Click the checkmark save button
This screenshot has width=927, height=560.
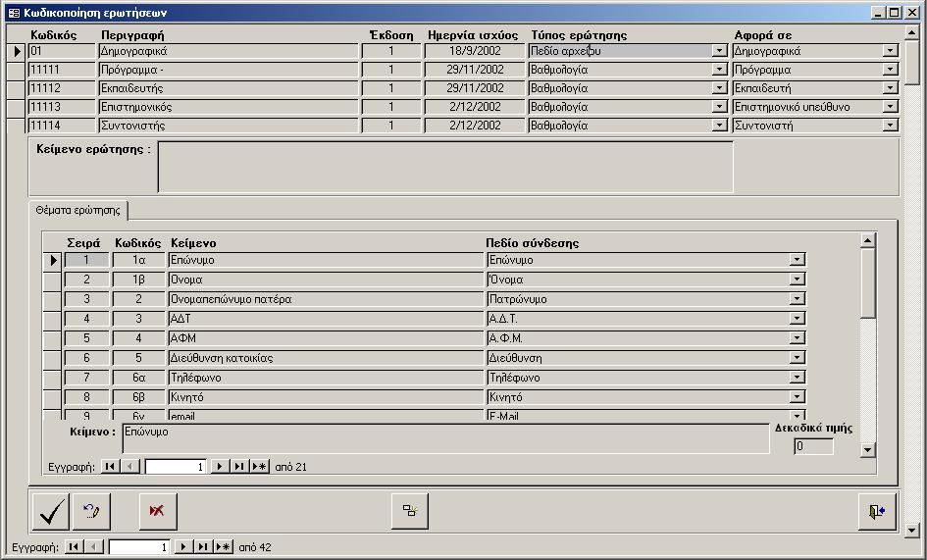coord(50,511)
